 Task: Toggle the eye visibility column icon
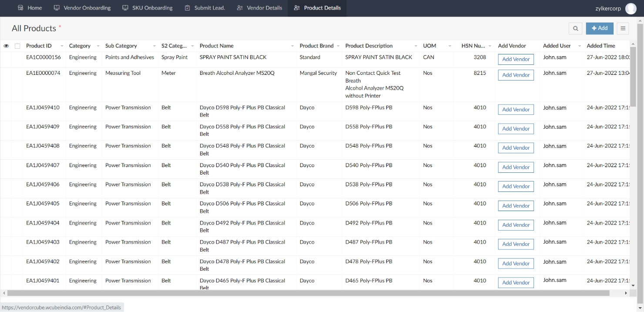pos(6,46)
